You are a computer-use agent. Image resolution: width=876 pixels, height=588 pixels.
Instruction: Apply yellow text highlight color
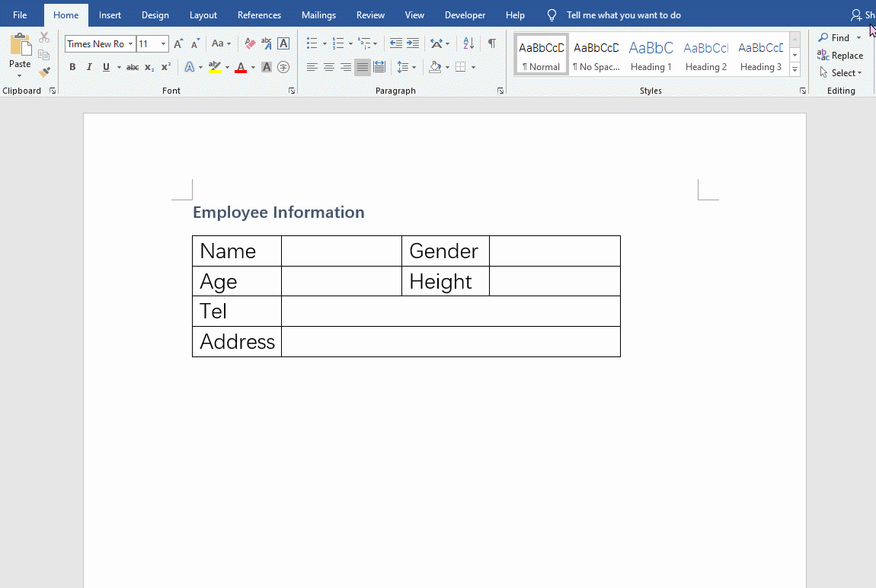215,68
